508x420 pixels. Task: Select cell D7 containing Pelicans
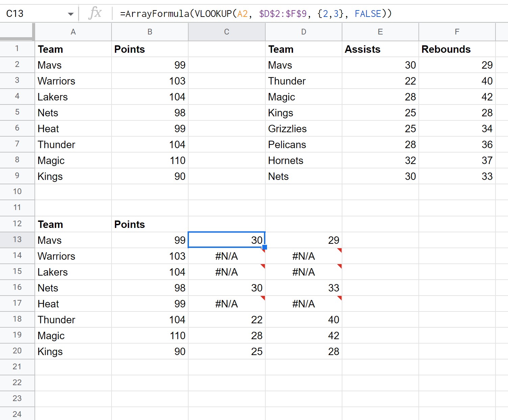click(x=304, y=144)
